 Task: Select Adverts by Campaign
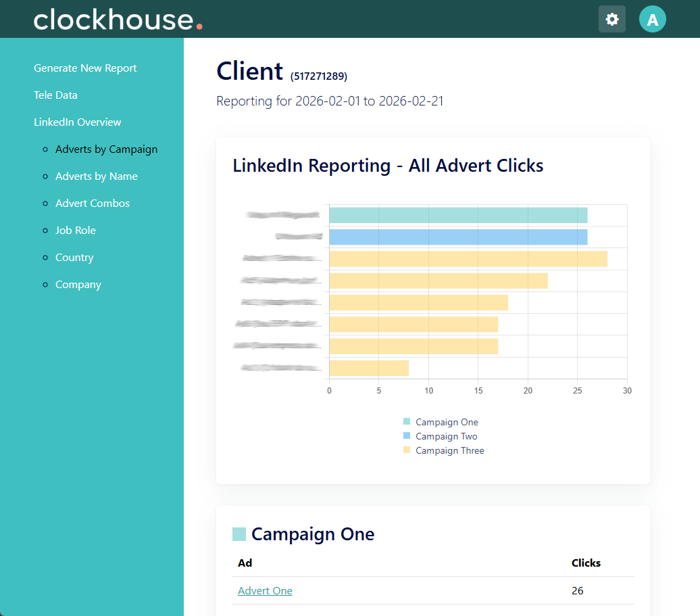pos(106,149)
